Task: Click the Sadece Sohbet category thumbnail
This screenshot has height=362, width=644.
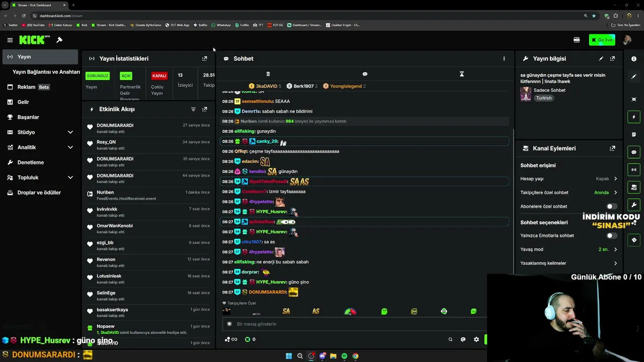Action: (x=526, y=94)
